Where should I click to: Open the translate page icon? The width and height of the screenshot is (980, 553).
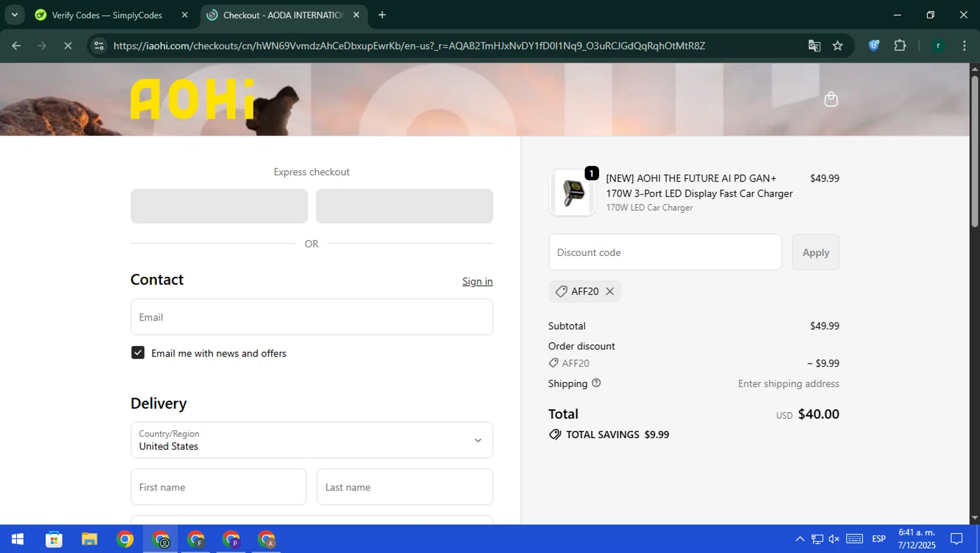click(x=814, y=46)
